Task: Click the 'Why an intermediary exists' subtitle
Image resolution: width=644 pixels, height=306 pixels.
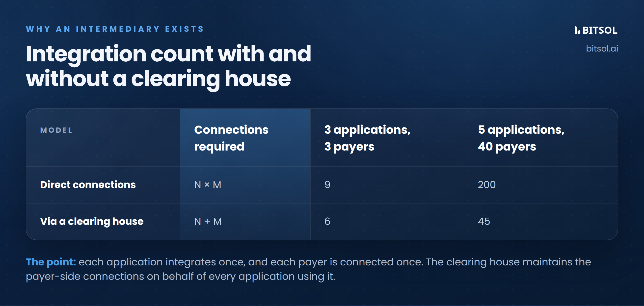Action: pos(115,29)
